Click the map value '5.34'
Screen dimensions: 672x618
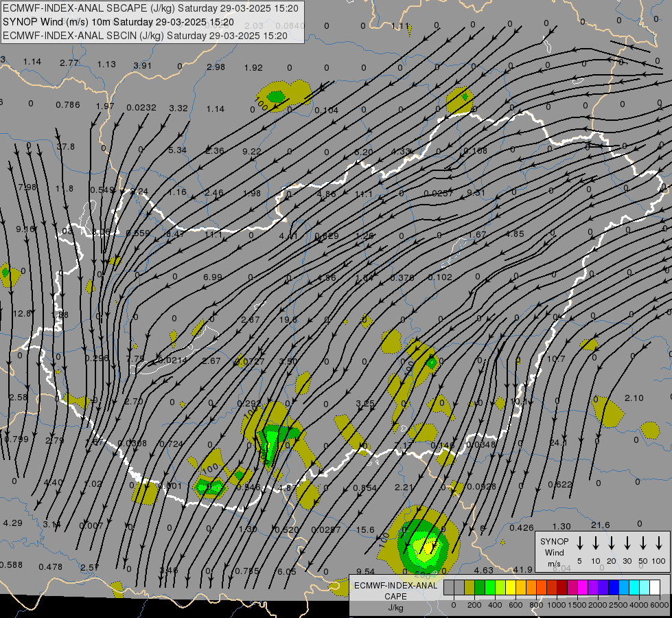[177, 150]
